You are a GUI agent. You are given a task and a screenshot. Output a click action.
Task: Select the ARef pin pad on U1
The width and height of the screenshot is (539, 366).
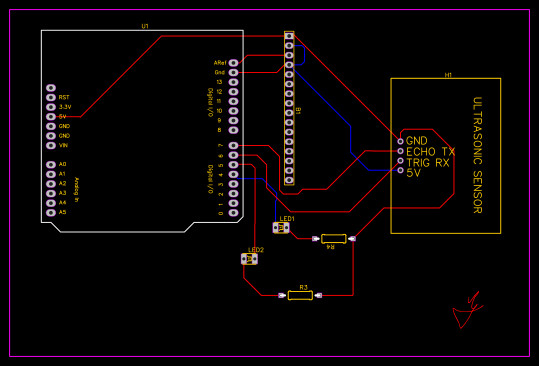coord(233,63)
